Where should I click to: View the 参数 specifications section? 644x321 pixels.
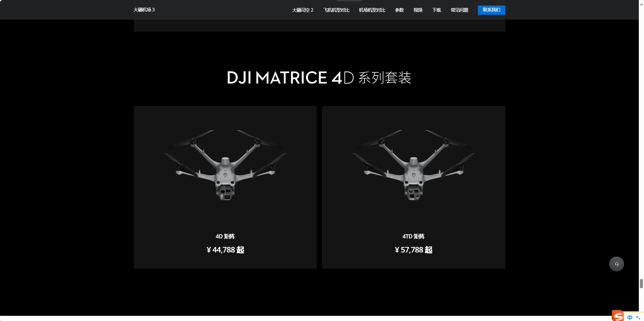pos(399,10)
